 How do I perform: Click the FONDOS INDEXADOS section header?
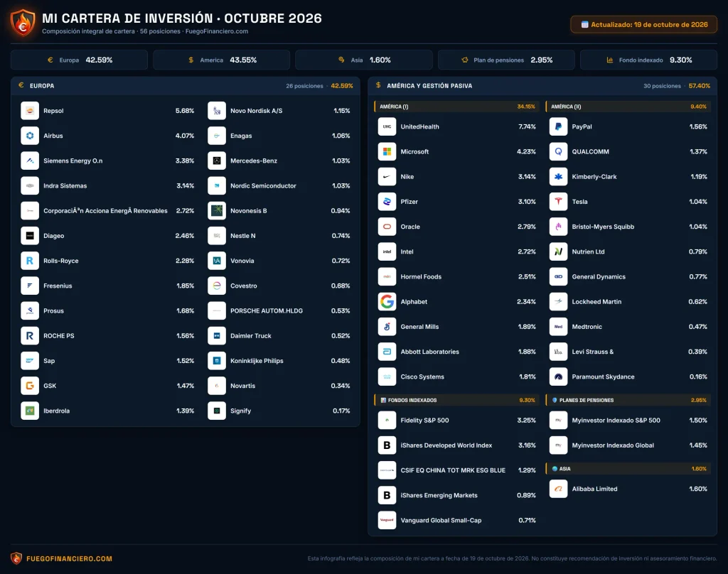(x=456, y=400)
